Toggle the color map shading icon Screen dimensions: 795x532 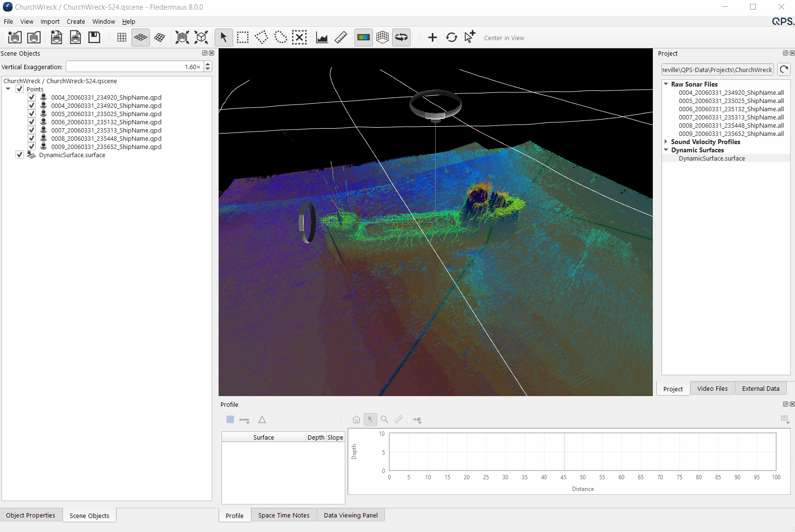pos(364,38)
